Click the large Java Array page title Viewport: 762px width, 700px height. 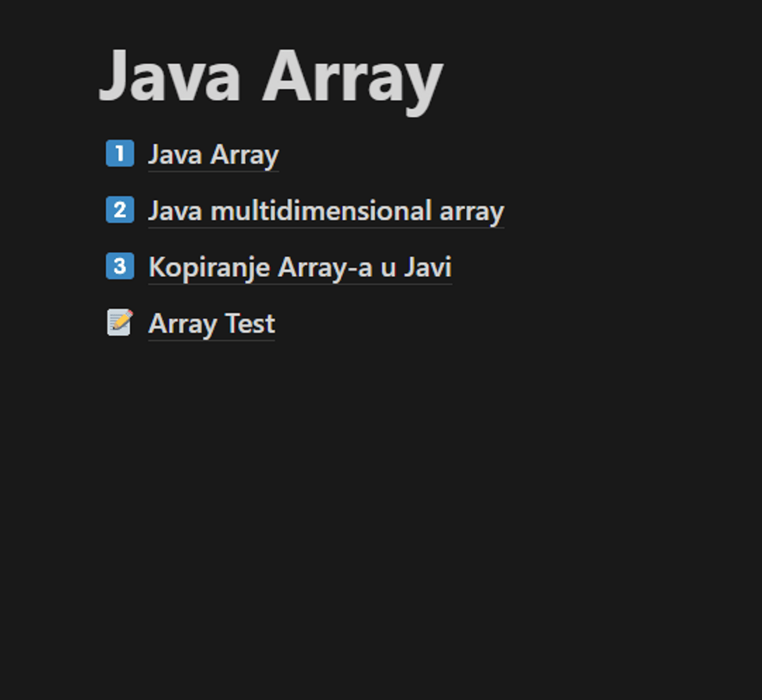pyautogui.click(x=271, y=77)
